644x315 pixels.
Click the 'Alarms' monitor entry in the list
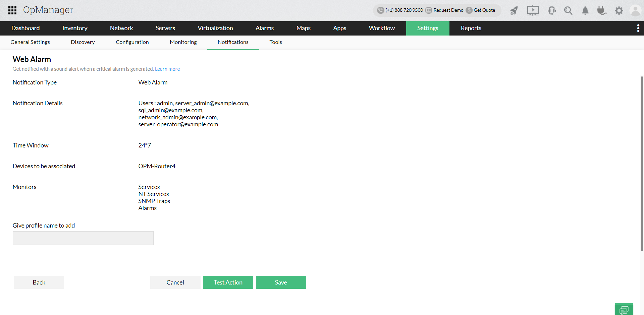[x=148, y=208]
